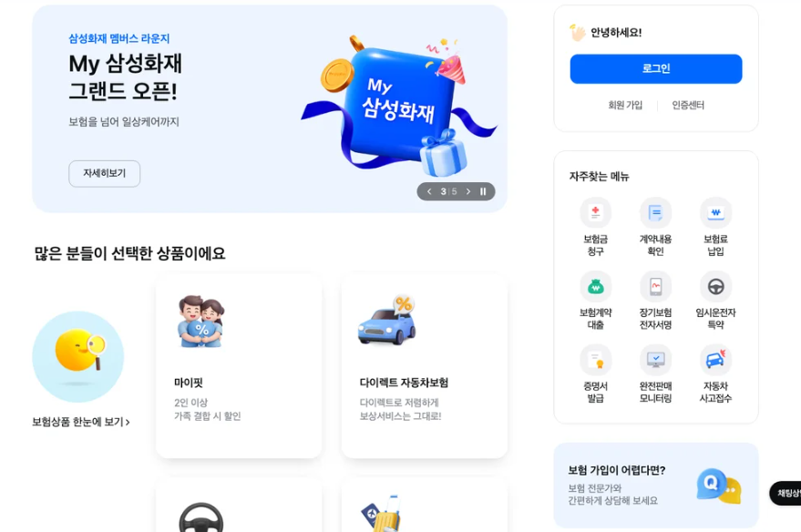Open the 임시운전자 특약 steering wheel icon
801x532 pixels.
tap(715, 286)
